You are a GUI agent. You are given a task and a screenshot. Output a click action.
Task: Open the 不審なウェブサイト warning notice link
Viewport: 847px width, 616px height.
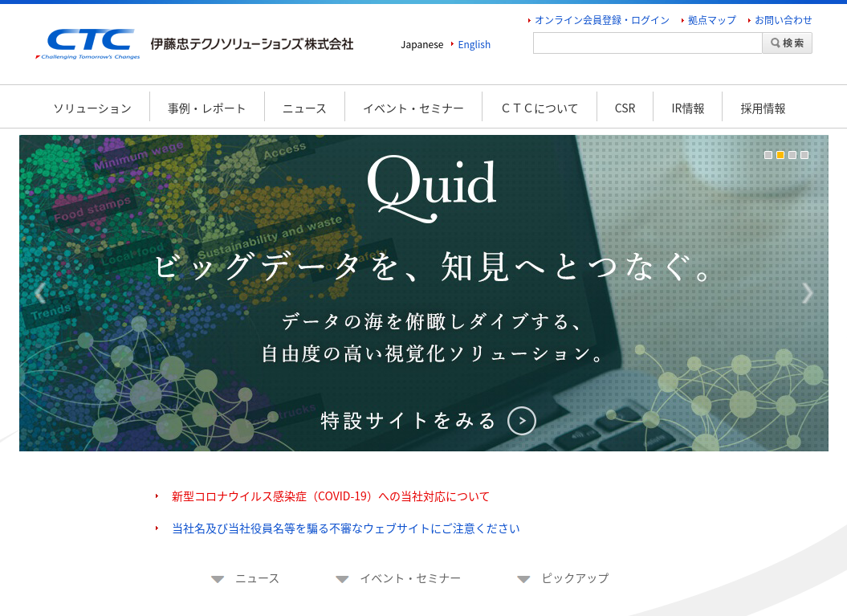click(346, 528)
